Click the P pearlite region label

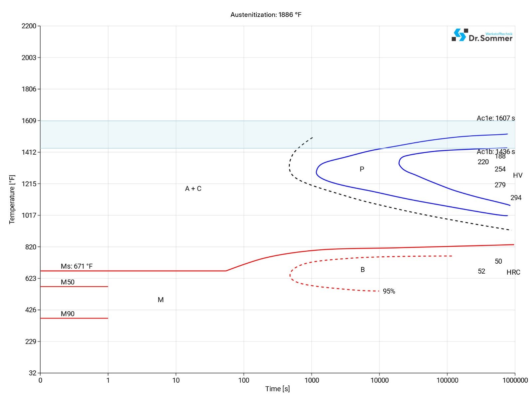[x=362, y=169]
